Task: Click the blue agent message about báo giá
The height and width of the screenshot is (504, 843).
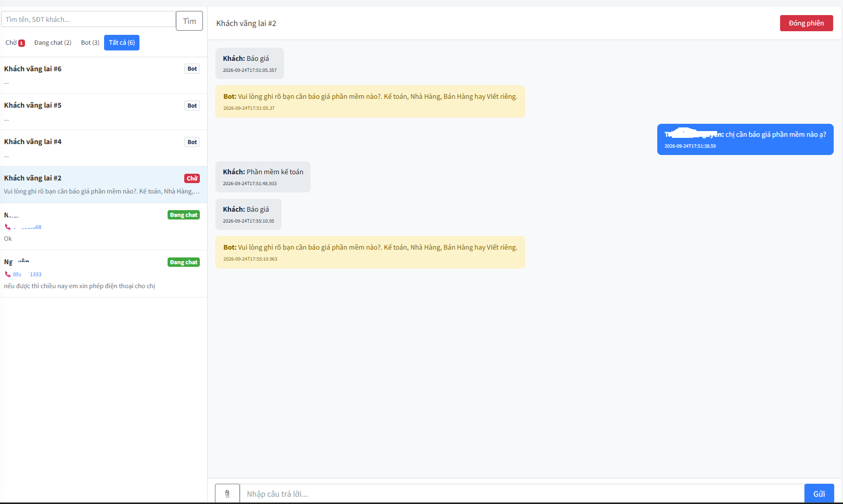Action: 745,139
